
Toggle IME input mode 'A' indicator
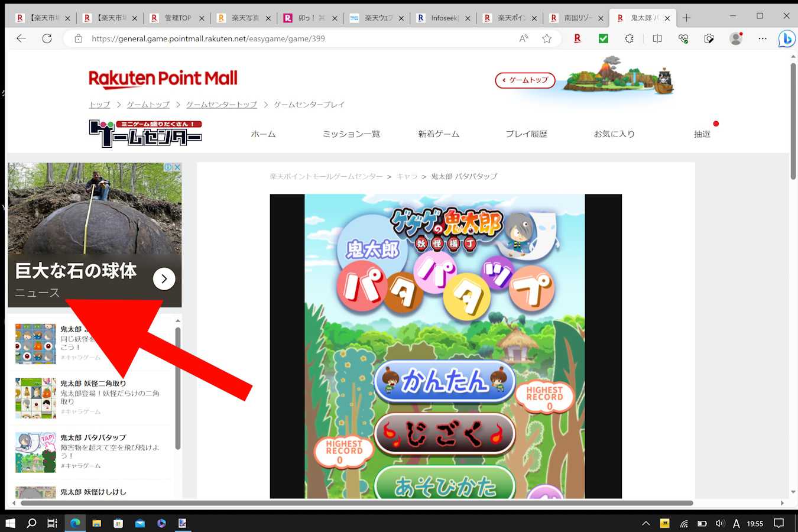[736, 523]
